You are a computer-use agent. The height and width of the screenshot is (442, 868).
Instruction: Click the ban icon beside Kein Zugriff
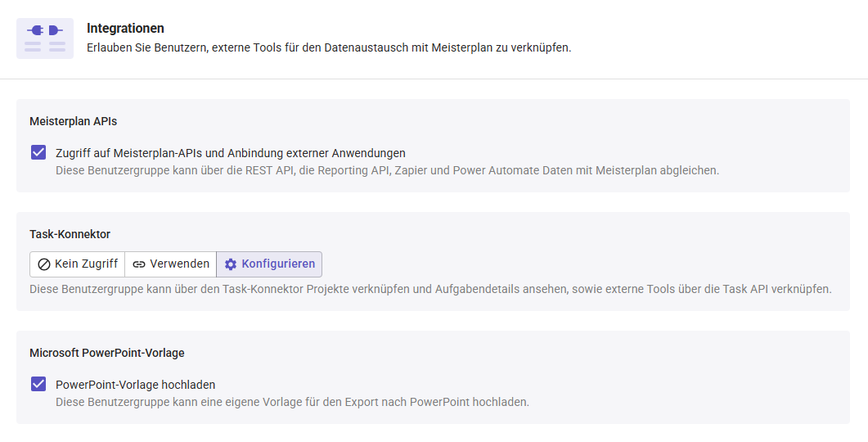pyautogui.click(x=44, y=264)
